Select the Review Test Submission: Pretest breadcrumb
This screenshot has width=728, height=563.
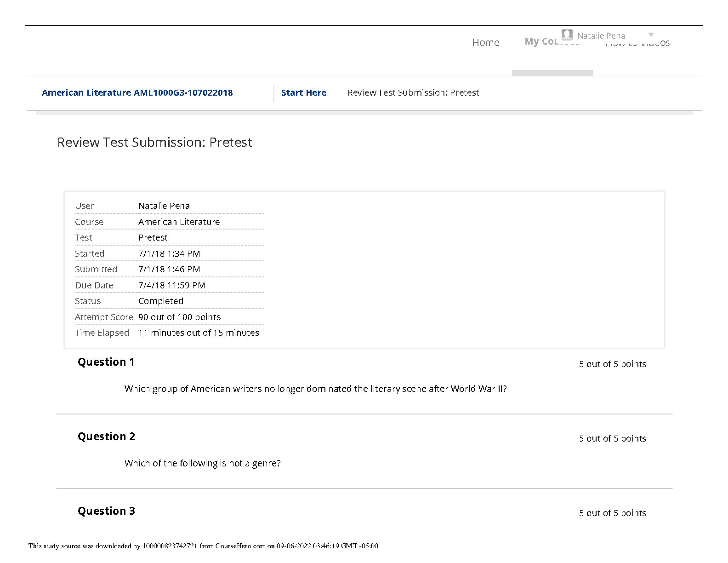413,93
